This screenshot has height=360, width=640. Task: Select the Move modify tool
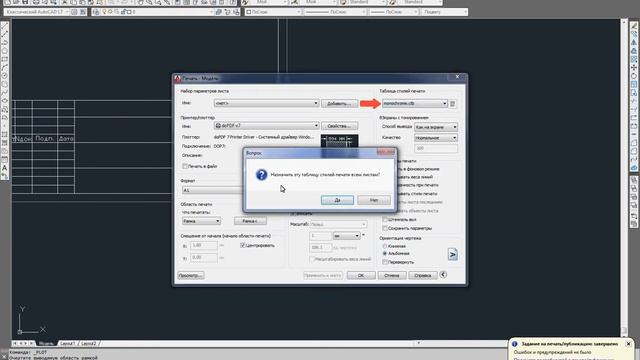(634, 67)
